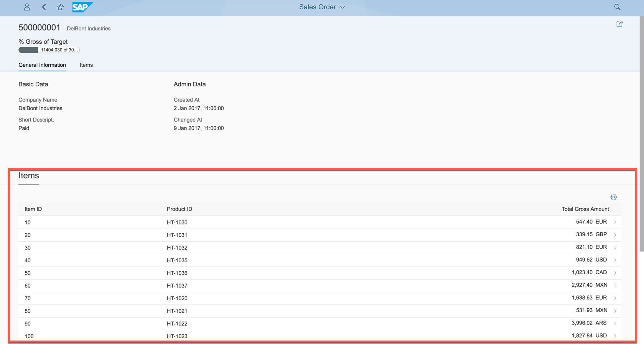The width and height of the screenshot is (644, 344).
Task: Click the SAP logo
Action: click(82, 7)
